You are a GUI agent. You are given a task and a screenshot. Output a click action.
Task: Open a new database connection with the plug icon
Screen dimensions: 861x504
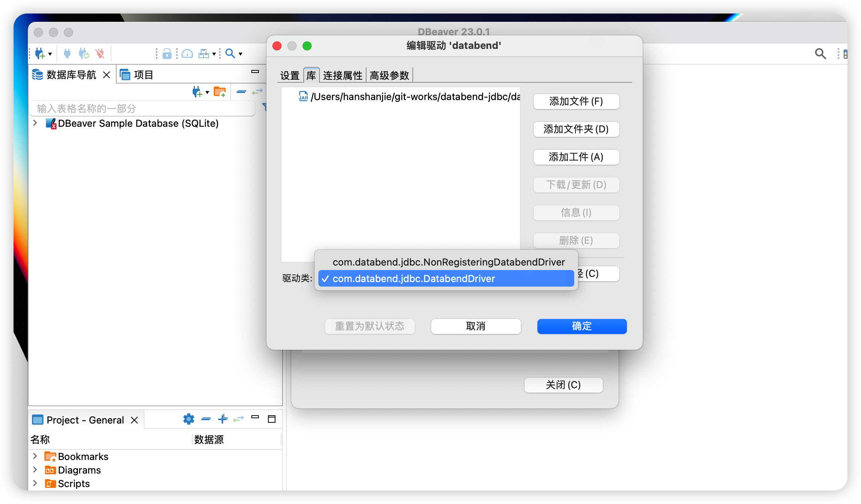click(40, 53)
